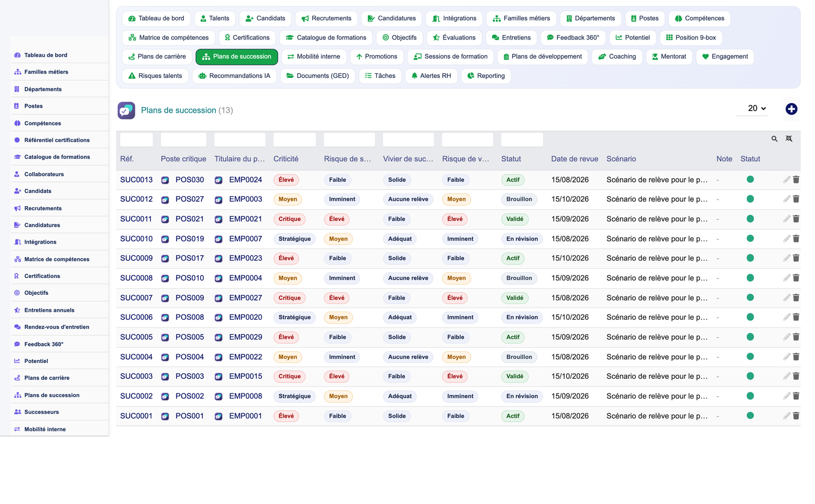Click the search magnifier icon above table
This screenshot has height=504, width=815.
(x=774, y=139)
